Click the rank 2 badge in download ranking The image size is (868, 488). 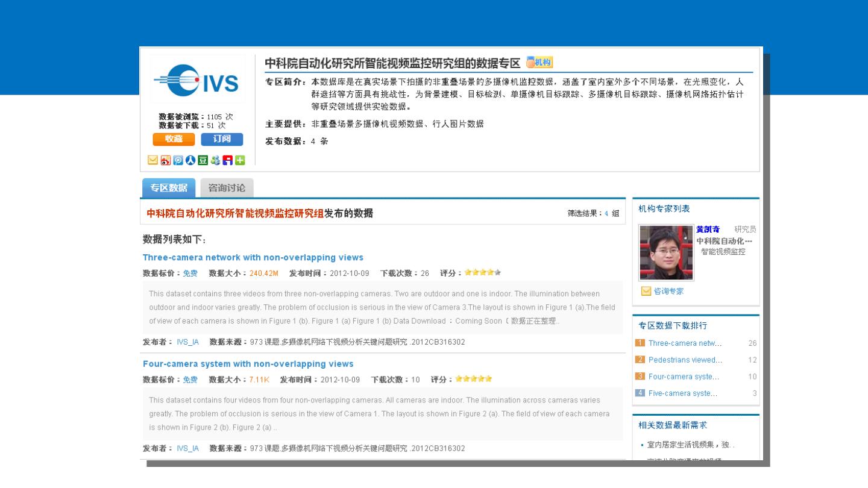point(640,360)
